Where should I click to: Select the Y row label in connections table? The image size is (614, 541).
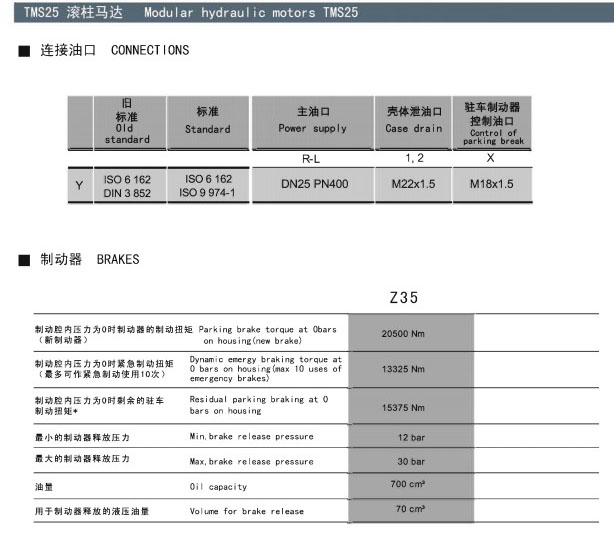(79, 185)
